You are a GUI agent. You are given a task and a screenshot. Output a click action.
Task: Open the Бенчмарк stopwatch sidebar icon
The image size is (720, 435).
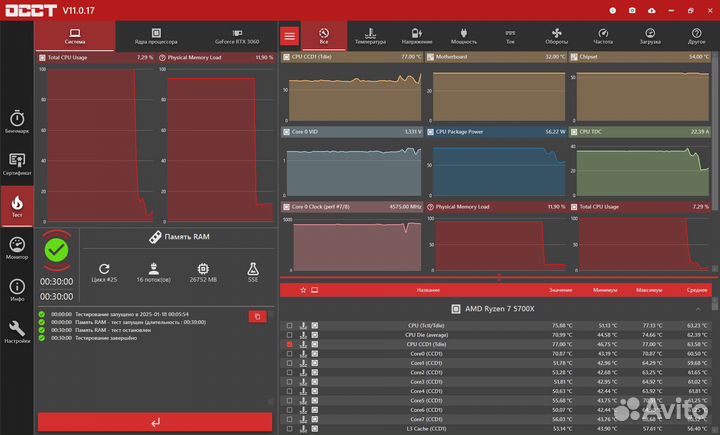point(17,121)
